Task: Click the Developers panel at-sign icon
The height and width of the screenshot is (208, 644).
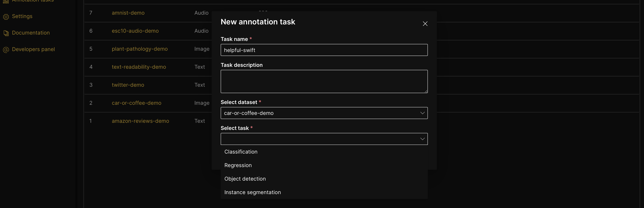Action: coord(6,50)
